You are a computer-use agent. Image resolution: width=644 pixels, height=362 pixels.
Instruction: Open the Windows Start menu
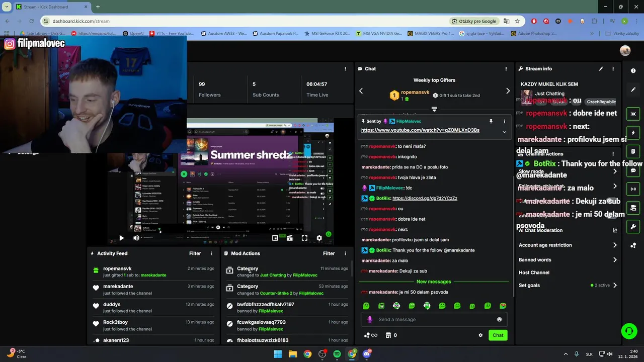[x=278, y=354]
